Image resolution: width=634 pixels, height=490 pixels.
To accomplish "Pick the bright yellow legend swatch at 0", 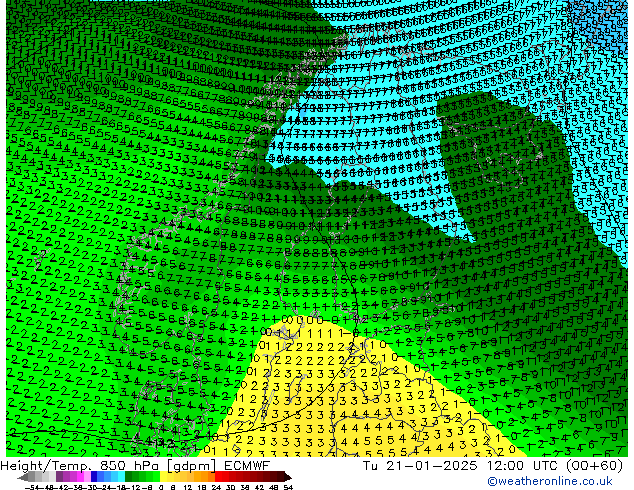I will [x=163, y=477].
